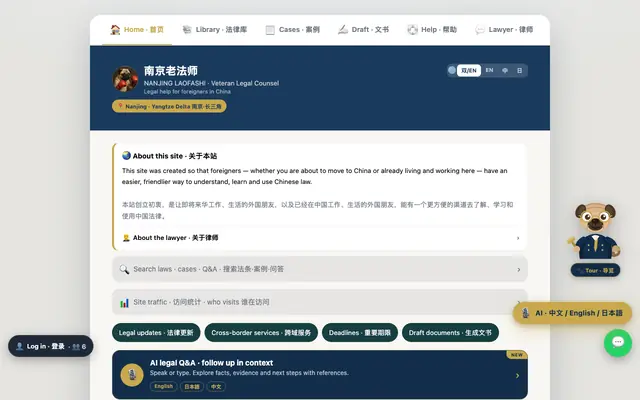Open AI legal Q&A follow up banner

[x=320, y=375]
